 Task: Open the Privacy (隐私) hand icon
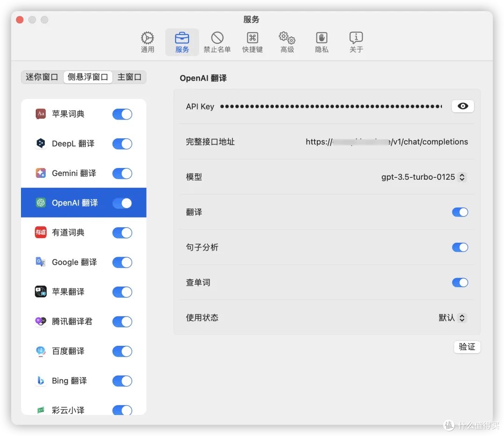tap(322, 38)
